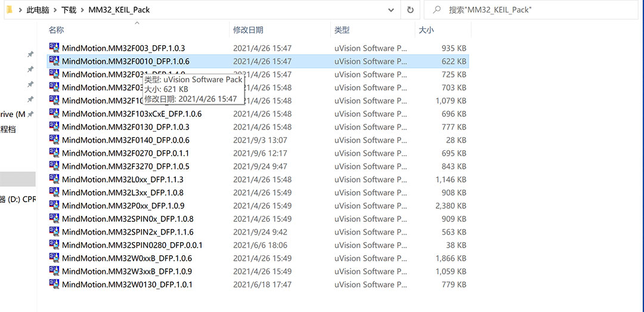644x312 pixels.
Task: Click the MM32F0130_DFP.1.0.3 file icon
Action: 54,126
